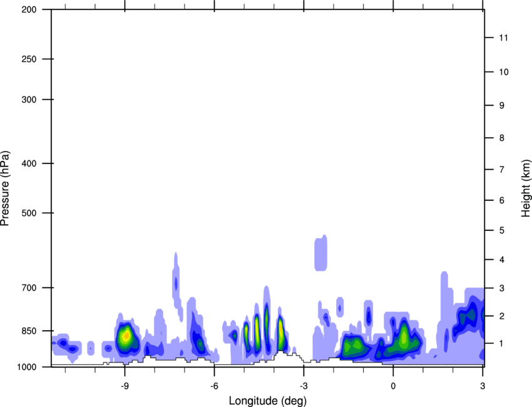Click the 0 longitude tick label
The height and width of the screenshot is (407, 532).
393,386
